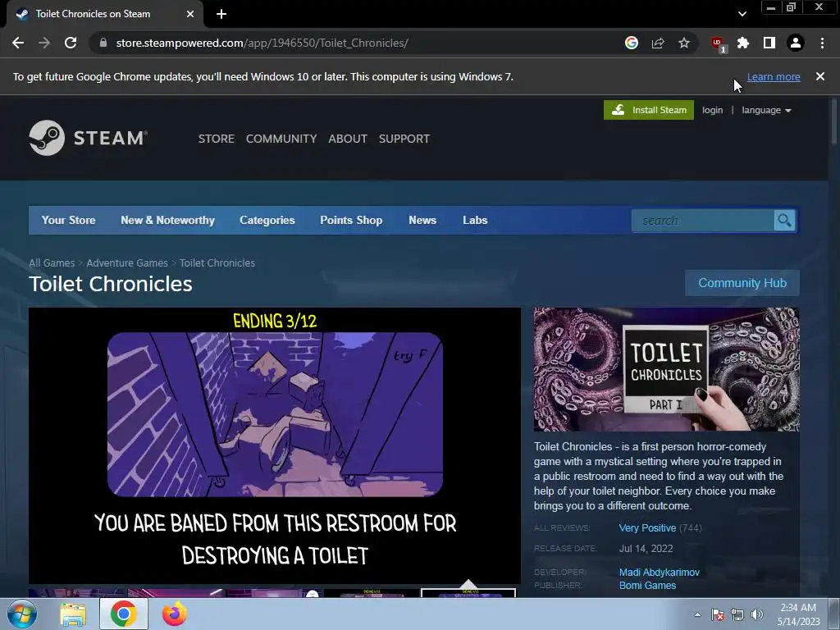Expand the language dropdown
Viewport: 840px width, 630px height.
point(766,110)
